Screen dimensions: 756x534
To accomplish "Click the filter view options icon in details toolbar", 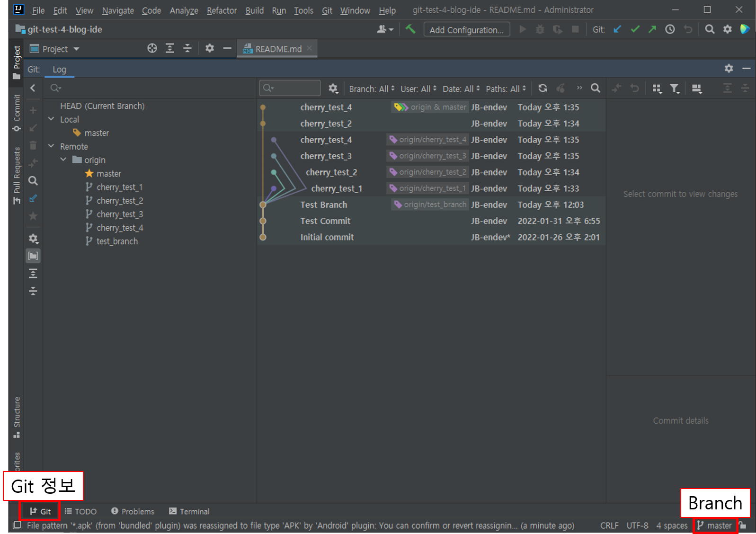I will [x=675, y=89].
